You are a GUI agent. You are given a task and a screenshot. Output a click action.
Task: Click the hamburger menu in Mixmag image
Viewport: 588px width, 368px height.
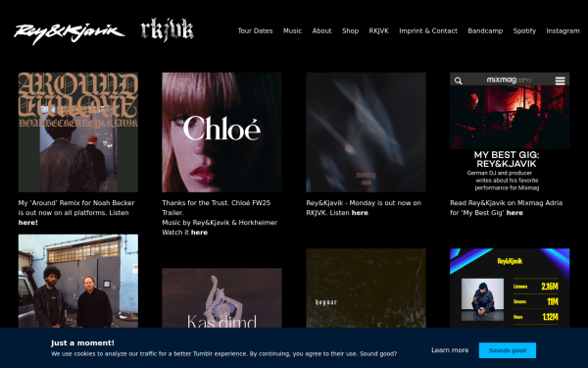[x=560, y=80]
